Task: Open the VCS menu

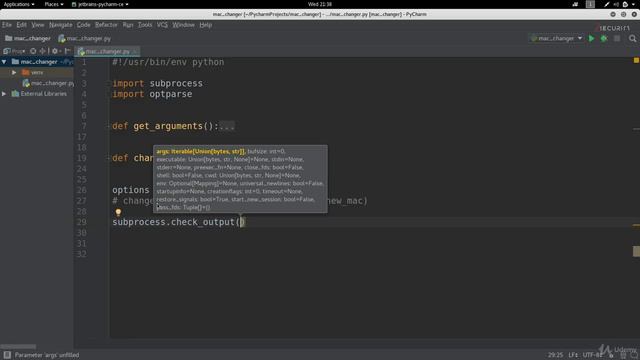Action: pos(162,25)
